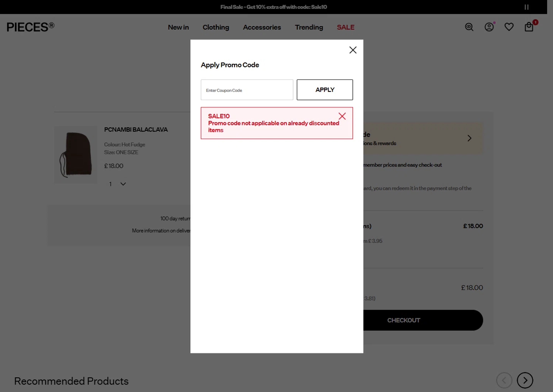Expand the promo code rewards chevron

coord(469,138)
